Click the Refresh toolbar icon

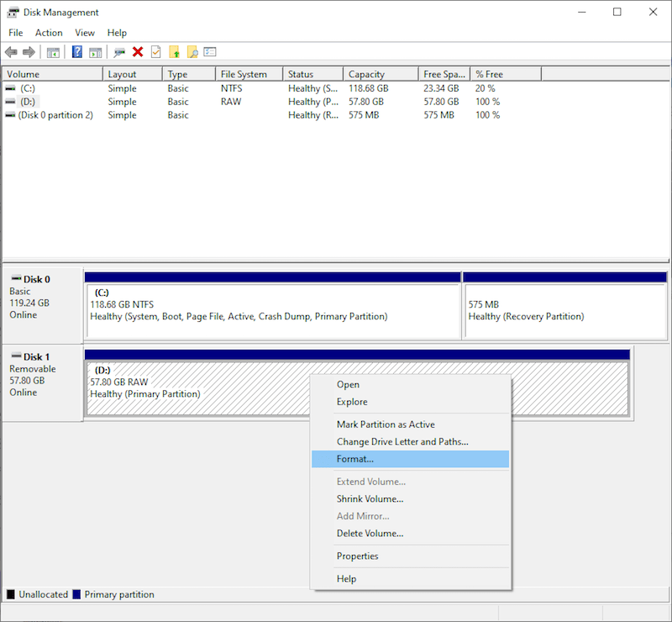pyautogui.click(x=118, y=52)
